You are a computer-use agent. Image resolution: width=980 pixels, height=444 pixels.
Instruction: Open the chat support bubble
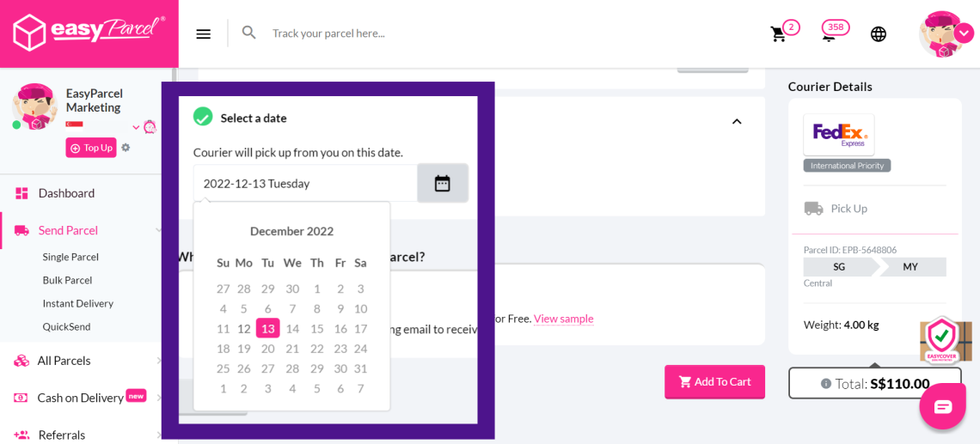tap(942, 406)
